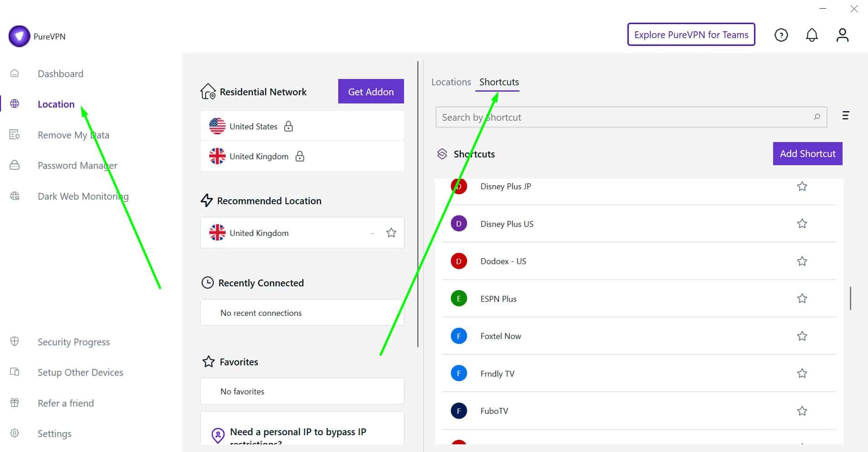The image size is (868, 452).
Task: Click Explore PureVPN for Teams button
Action: coord(691,34)
